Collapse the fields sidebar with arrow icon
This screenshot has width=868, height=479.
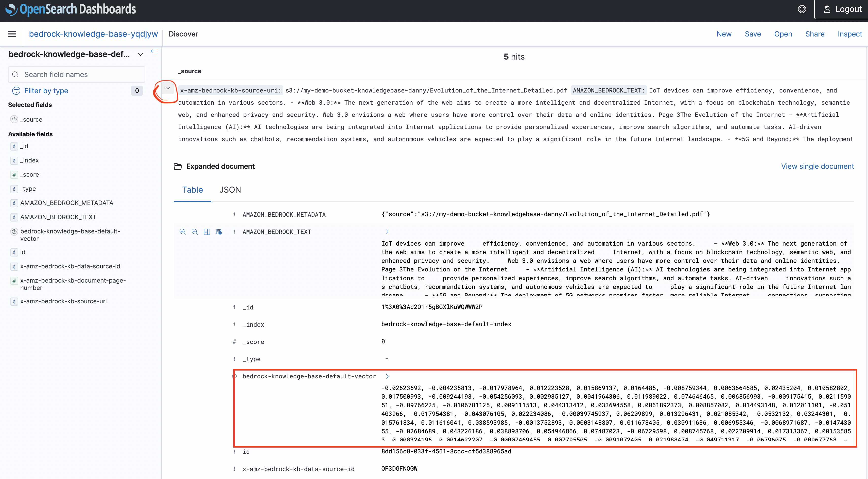pos(154,51)
